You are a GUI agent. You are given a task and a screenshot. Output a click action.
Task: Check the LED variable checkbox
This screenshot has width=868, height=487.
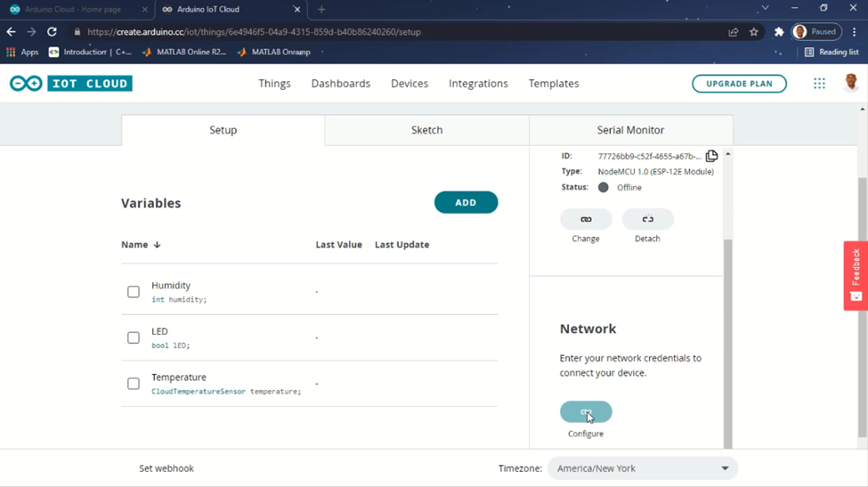tap(134, 337)
